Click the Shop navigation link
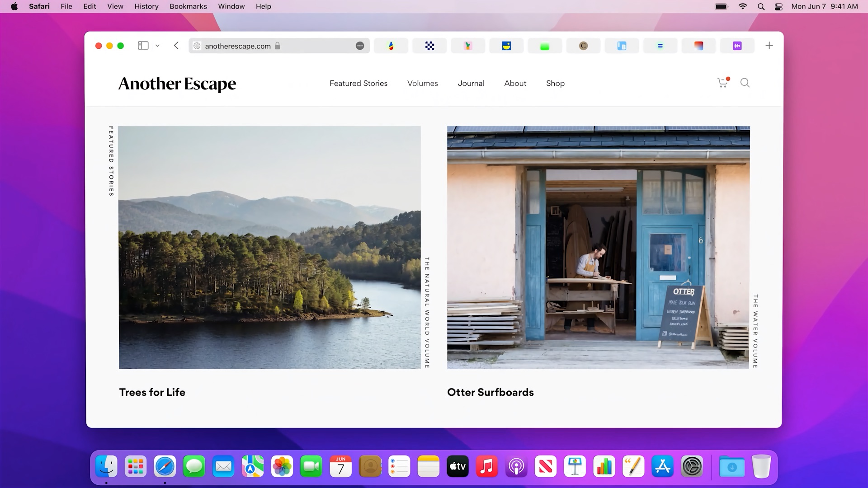Viewport: 868px width, 488px height. 555,83
